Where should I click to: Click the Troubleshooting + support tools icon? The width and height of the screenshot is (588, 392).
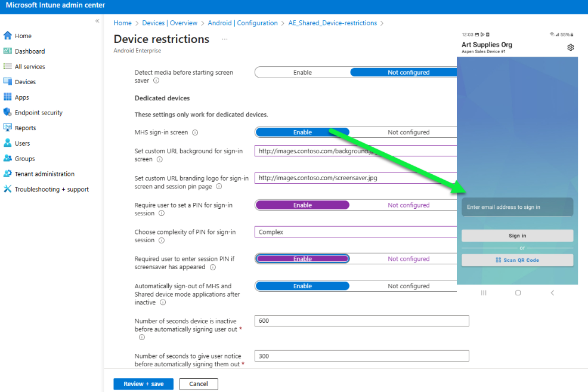point(8,189)
